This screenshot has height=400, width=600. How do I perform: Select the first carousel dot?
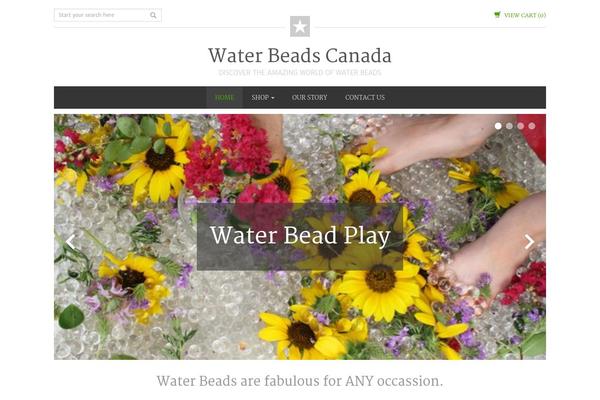[x=498, y=126]
